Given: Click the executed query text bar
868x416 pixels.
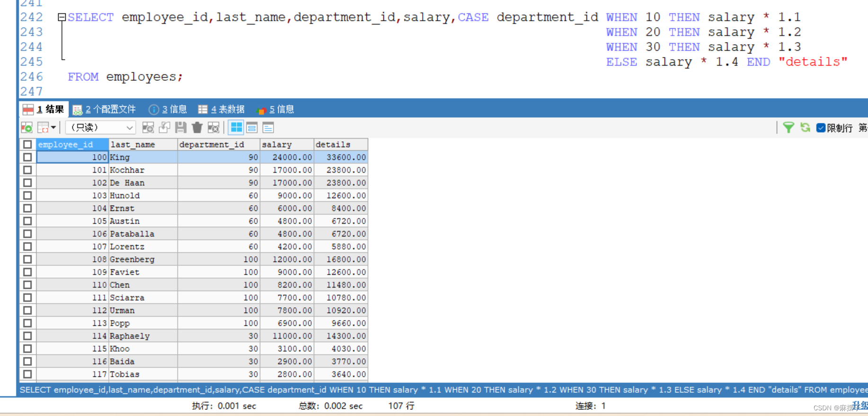Looking at the screenshot, I should [x=443, y=390].
